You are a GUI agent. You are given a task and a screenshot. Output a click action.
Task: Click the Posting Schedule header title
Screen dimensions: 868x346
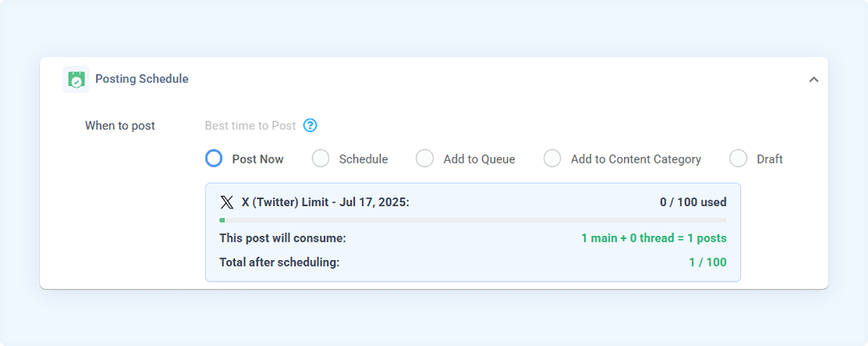pyautogui.click(x=141, y=79)
